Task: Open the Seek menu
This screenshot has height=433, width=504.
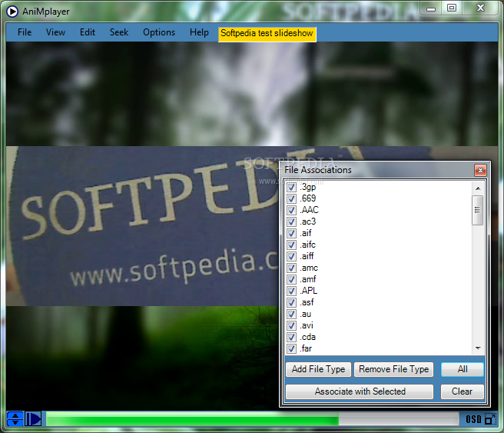Action: [119, 32]
